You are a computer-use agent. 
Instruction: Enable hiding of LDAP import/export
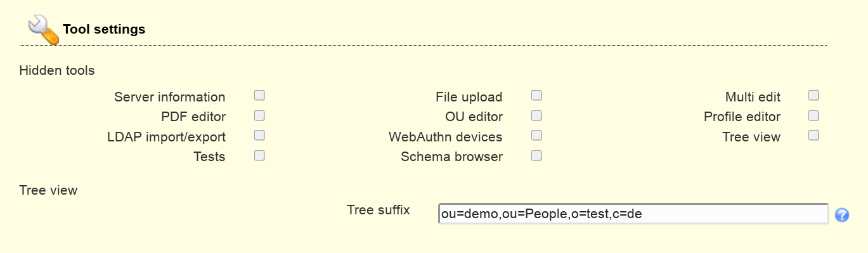click(x=259, y=135)
